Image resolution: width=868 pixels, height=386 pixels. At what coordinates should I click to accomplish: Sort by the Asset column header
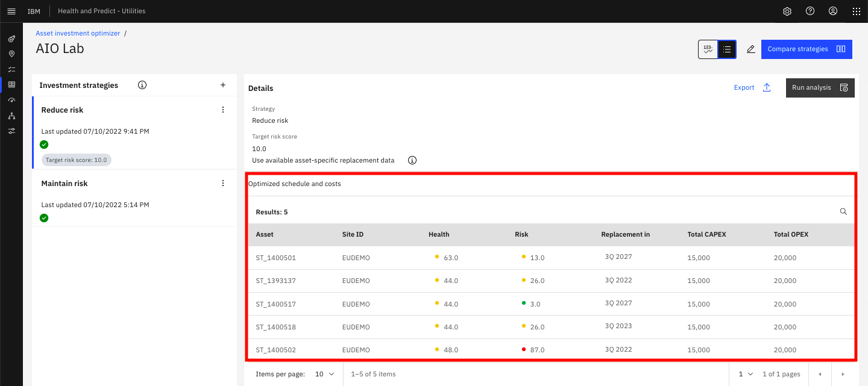[265, 235]
